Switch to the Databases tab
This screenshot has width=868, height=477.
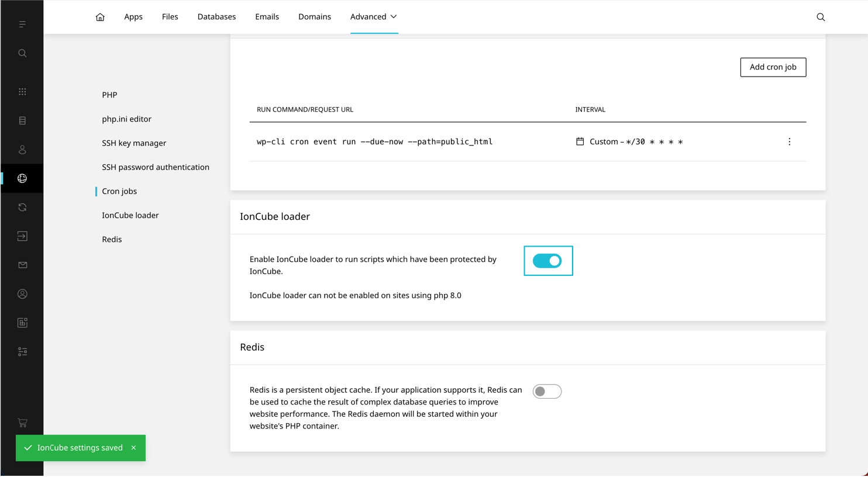[x=216, y=17]
